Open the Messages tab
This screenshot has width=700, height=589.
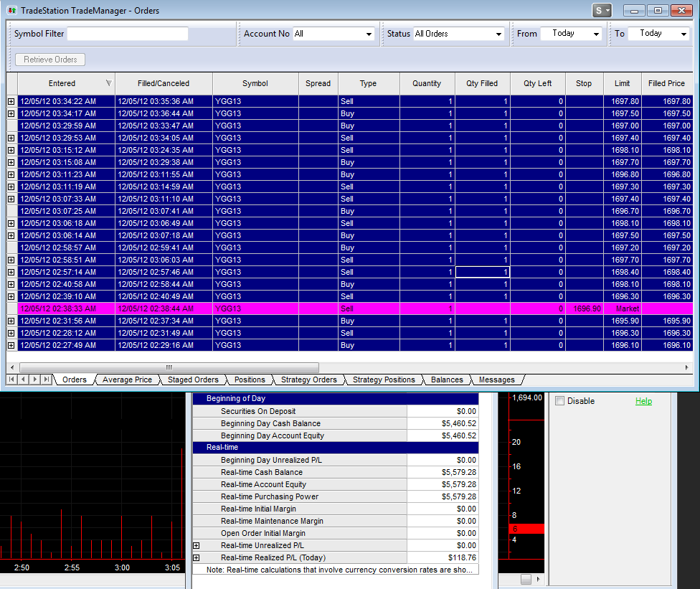(496, 380)
